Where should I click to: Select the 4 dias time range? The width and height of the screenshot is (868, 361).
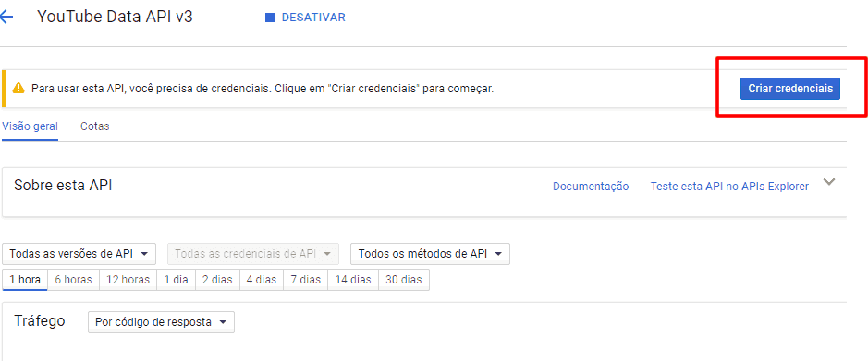pyautogui.click(x=262, y=280)
